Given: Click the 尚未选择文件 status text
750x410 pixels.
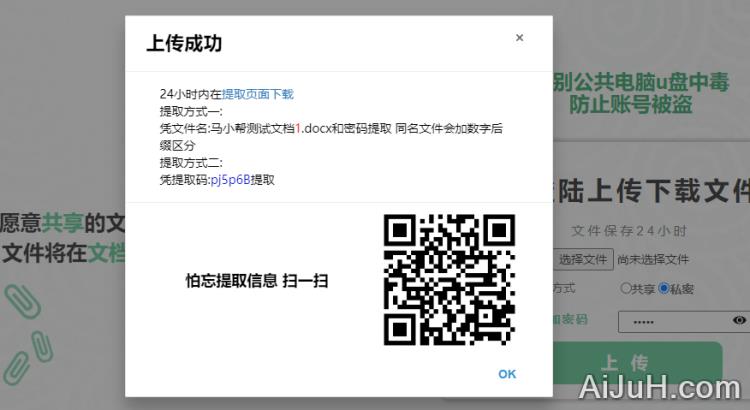Looking at the screenshot, I should point(653,260).
